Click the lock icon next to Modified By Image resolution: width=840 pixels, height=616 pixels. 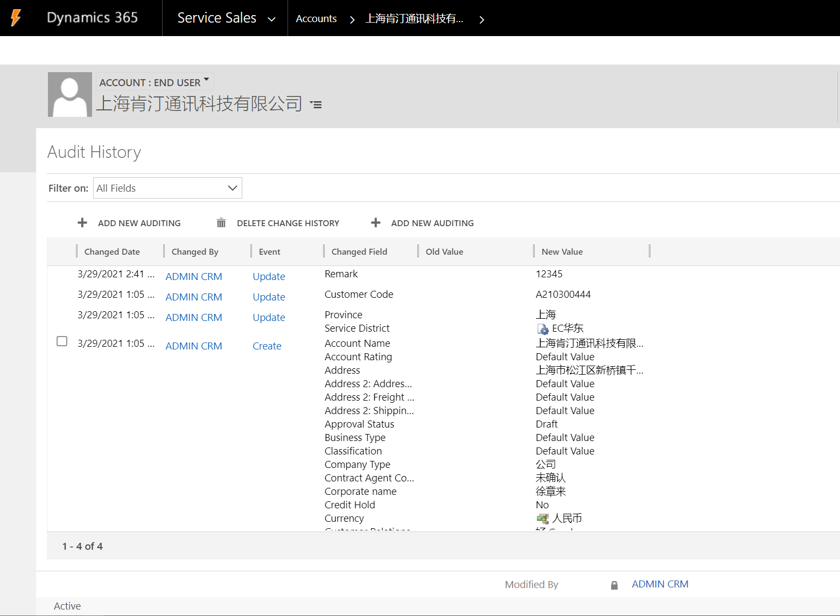coord(614,585)
